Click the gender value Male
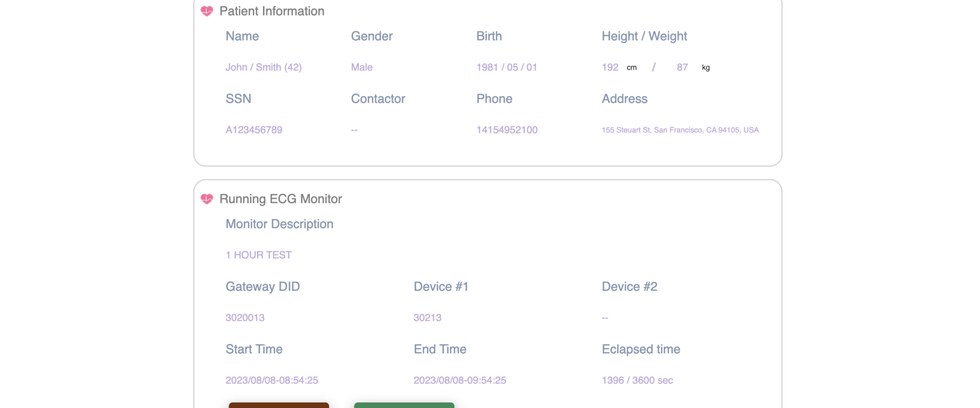The width and height of the screenshot is (980, 408). 362,67
